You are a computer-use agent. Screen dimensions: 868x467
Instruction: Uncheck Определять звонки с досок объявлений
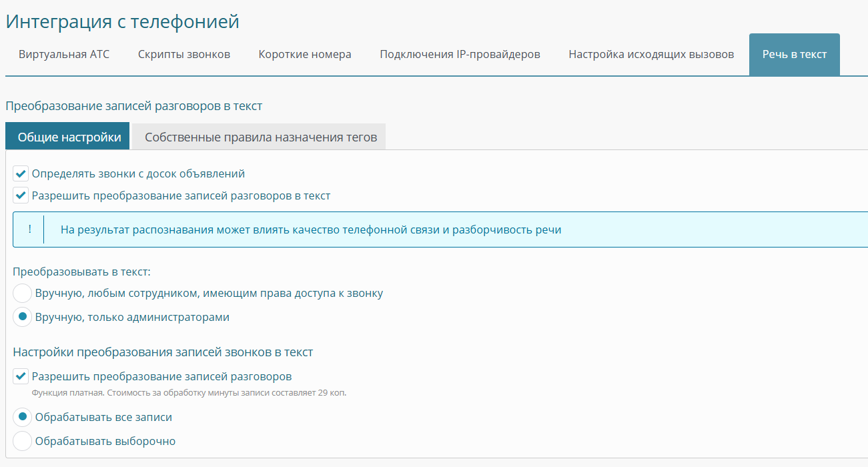pos(21,174)
